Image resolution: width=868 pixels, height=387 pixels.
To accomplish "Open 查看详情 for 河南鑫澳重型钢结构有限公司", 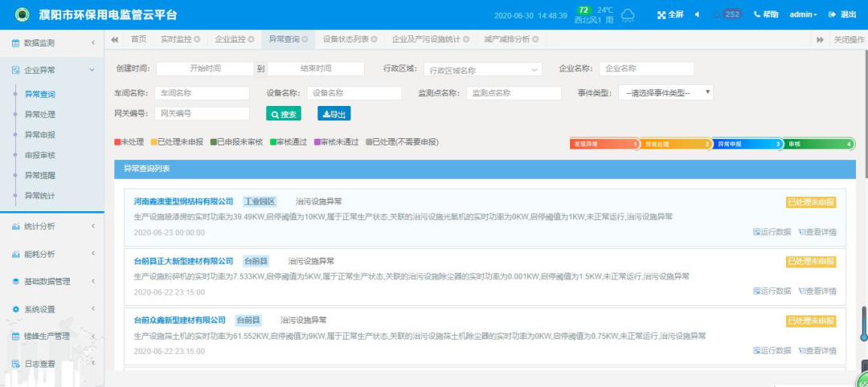I will click(817, 232).
